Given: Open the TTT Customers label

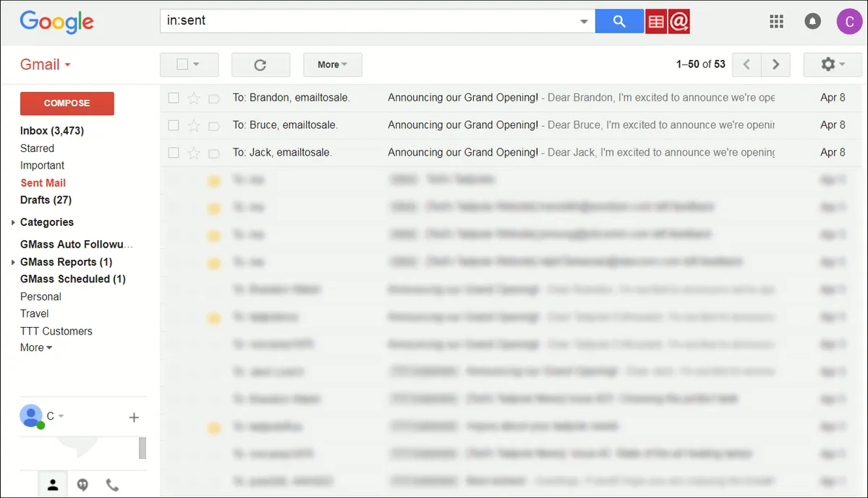Looking at the screenshot, I should [56, 331].
